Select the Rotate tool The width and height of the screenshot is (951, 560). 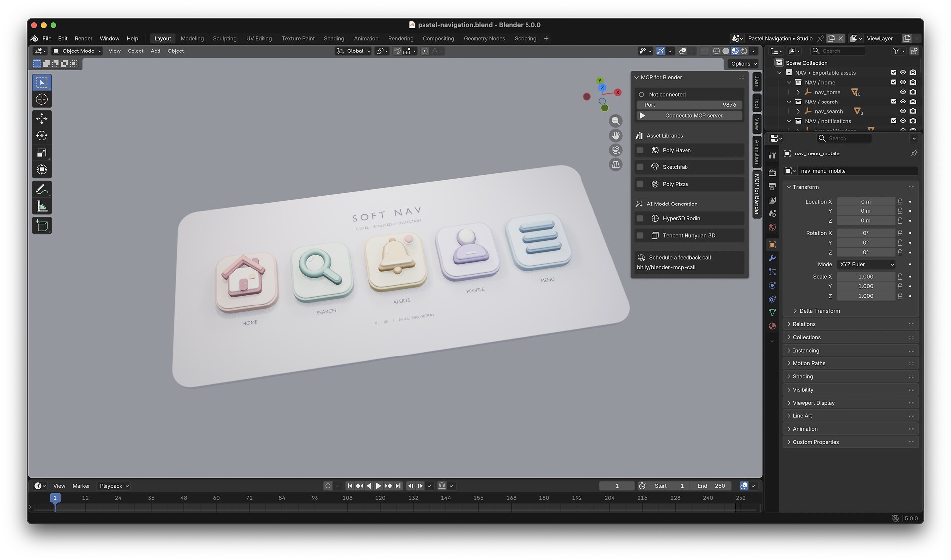coord(42,136)
